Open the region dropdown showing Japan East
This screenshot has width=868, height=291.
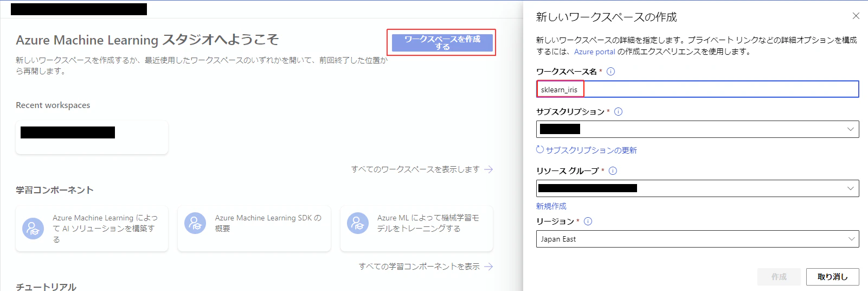[x=698, y=239]
